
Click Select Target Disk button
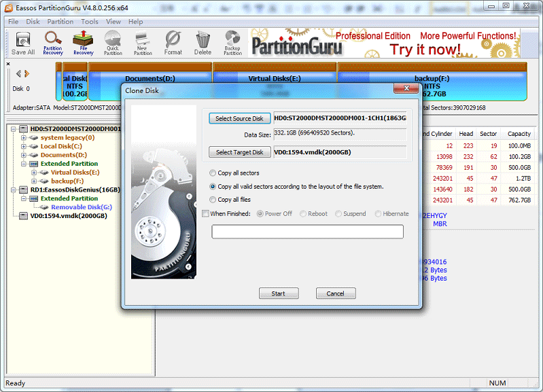pos(240,152)
